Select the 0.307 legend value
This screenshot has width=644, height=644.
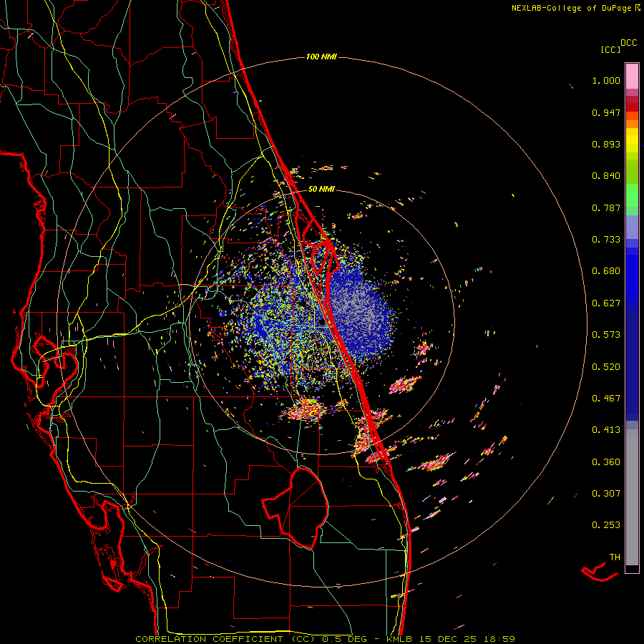[606, 494]
